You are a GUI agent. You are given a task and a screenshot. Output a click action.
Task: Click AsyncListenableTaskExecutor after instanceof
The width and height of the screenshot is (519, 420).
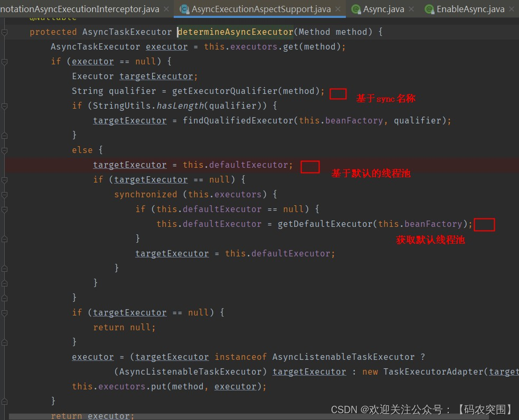343,357
